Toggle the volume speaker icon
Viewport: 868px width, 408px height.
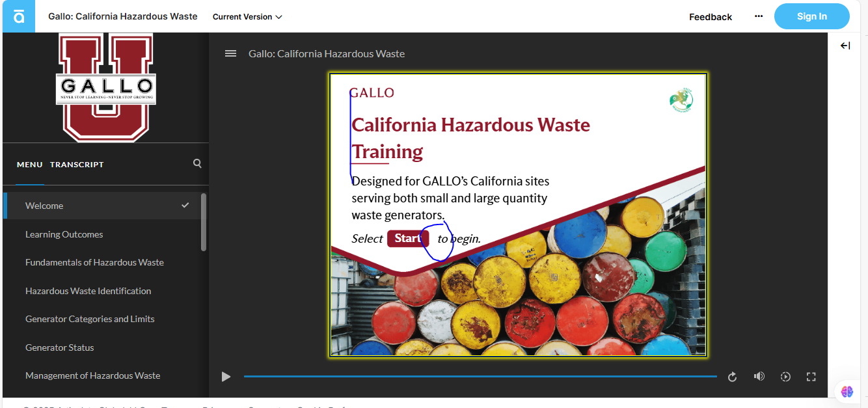click(759, 377)
